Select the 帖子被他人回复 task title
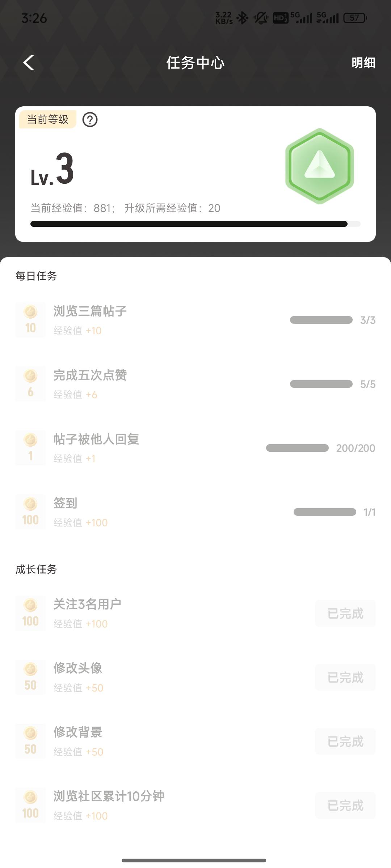The width and height of the screenshot is (391, 868). [x=96, y=439]
